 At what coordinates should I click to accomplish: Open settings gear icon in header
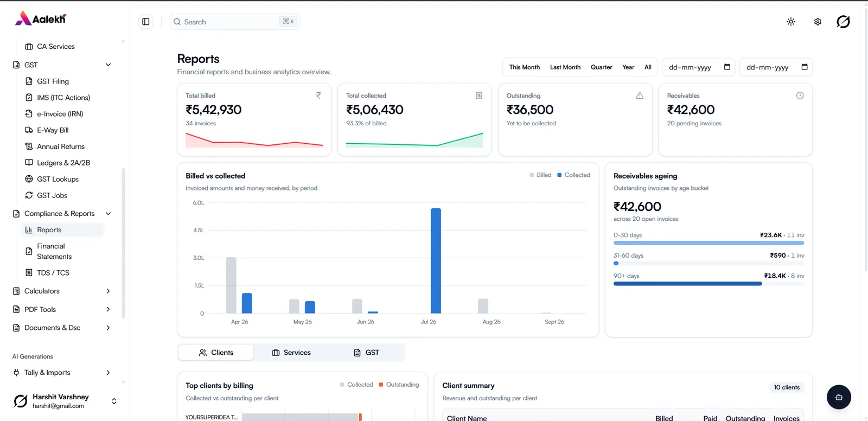pos(818,22)
